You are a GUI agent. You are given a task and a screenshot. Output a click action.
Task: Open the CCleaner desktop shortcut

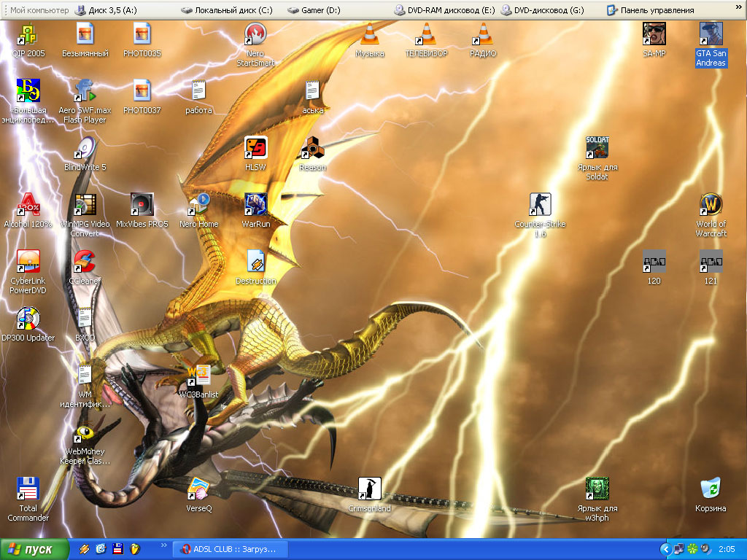pos(85,267)
